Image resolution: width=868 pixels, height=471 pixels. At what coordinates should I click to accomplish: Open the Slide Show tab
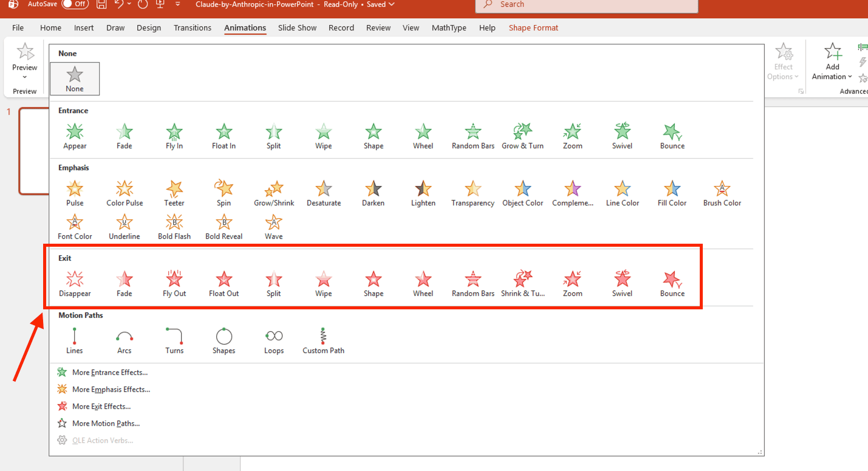[297, 28]
